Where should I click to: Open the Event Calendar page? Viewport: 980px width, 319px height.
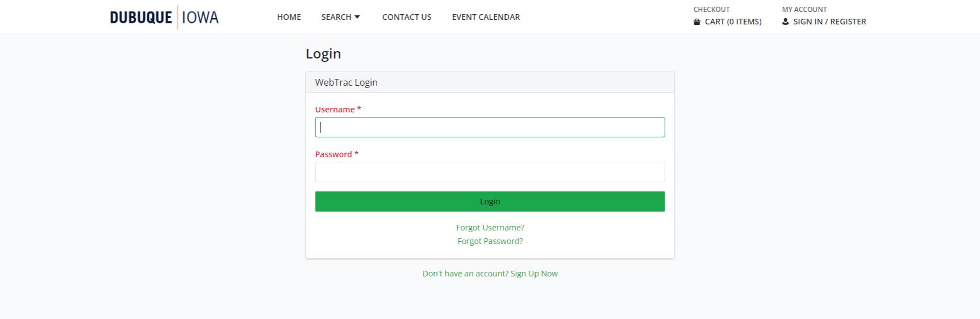tap(486, 17)
